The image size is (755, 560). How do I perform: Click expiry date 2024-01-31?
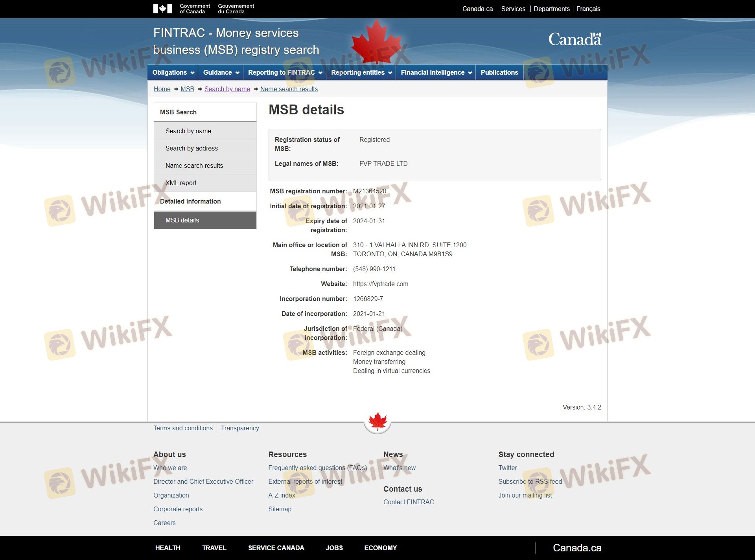tap(369, 221)
